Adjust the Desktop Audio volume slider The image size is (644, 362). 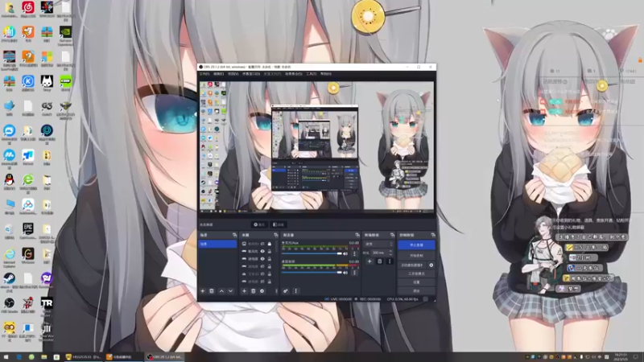312,272
